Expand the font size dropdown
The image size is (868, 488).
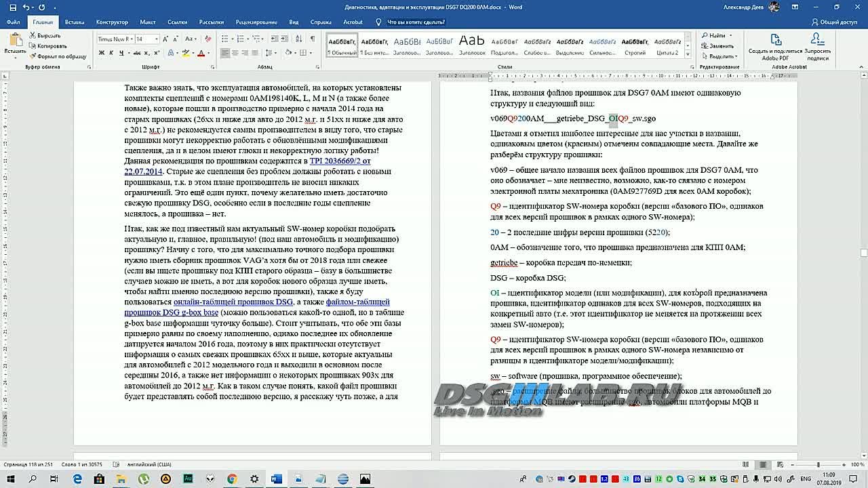155,39
